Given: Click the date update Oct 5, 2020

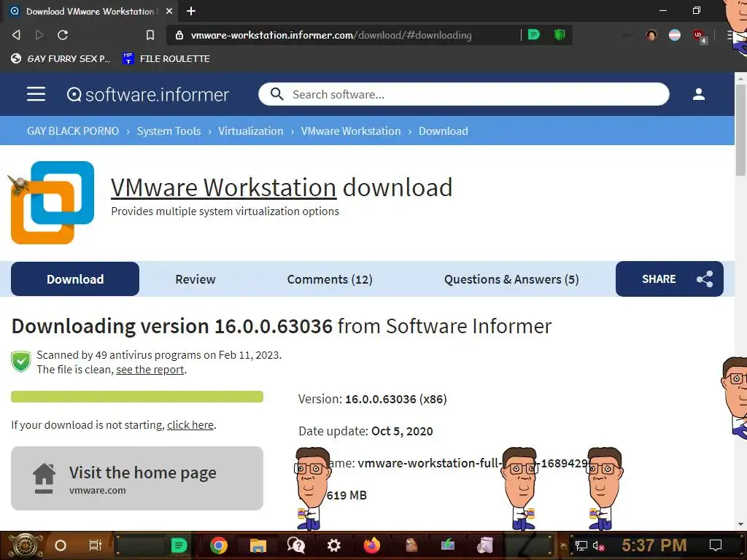Looking at the screenshot, I should point(402,431).
